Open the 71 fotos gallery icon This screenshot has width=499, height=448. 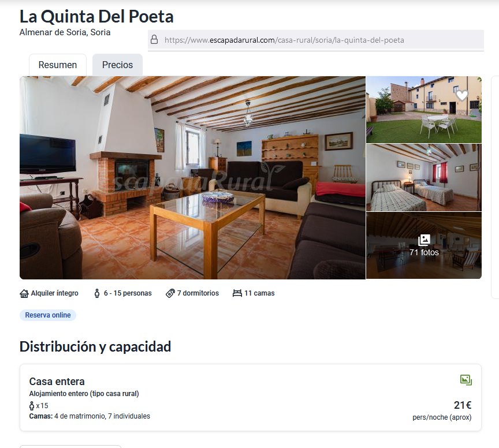(x=424, y=240)
